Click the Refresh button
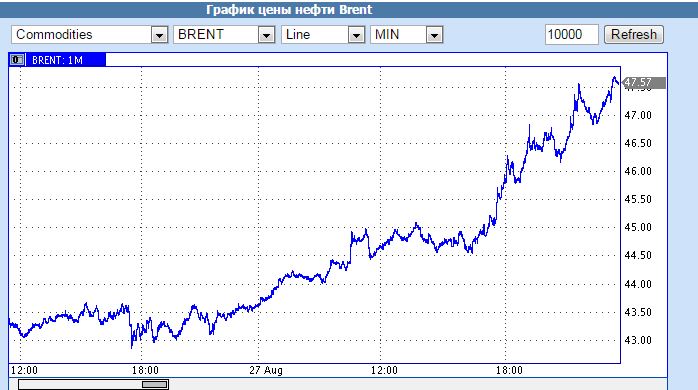 (x=633, y=35)
